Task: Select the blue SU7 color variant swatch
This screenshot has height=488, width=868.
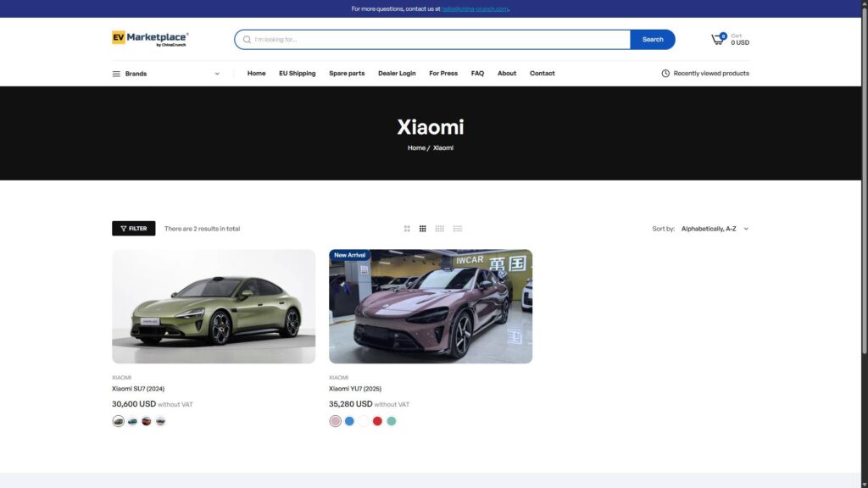Action: tap(132, 421)
